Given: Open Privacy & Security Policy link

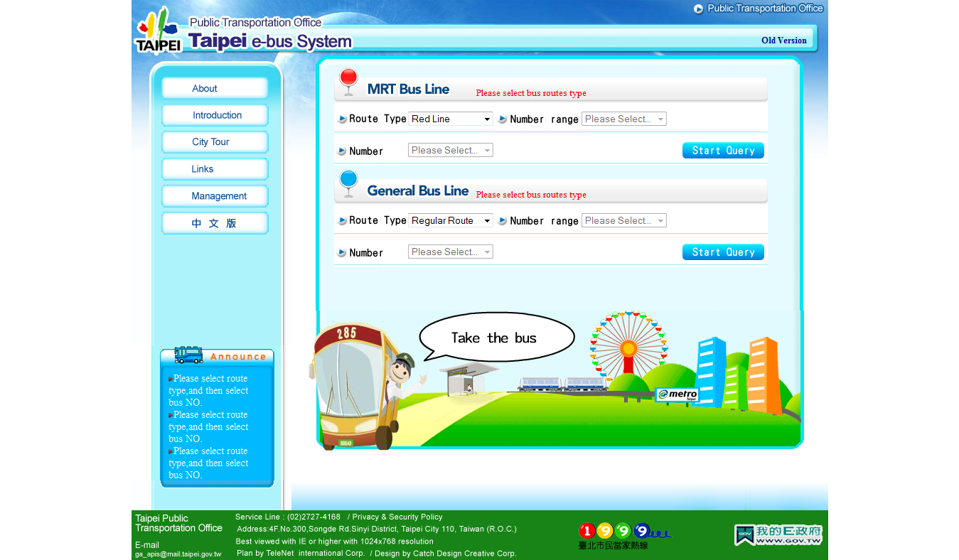Looking at the screenshot, I should click(397, 517).
